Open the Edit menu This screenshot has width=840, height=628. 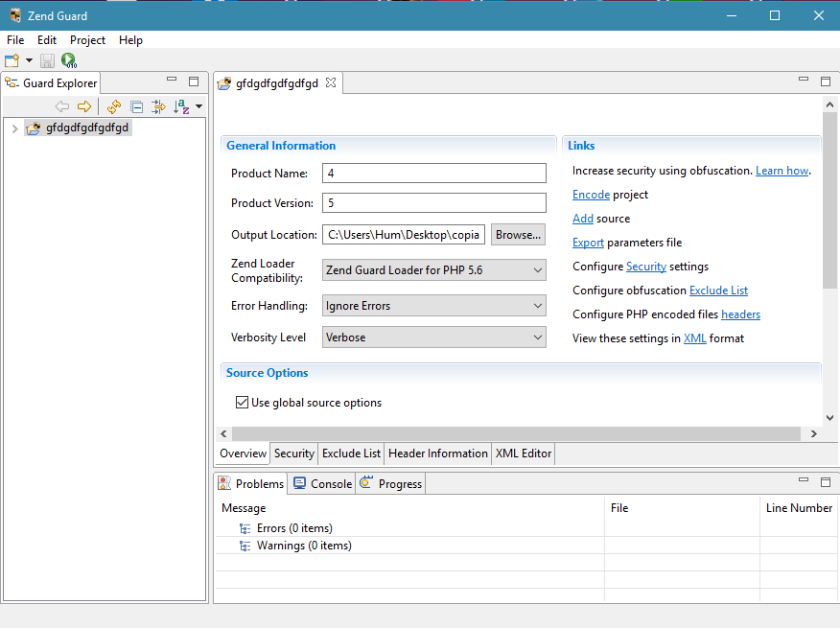point(47,40)
